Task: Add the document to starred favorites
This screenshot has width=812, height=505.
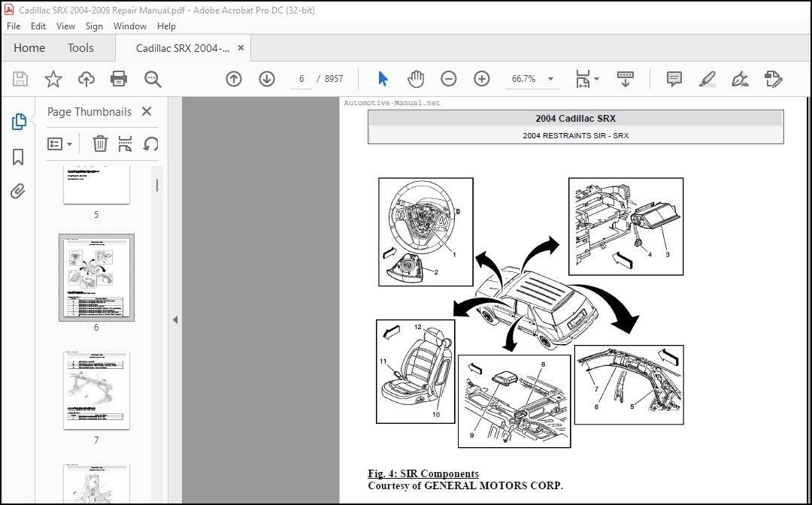Action: pyautogui.click(x=53, y=79)
